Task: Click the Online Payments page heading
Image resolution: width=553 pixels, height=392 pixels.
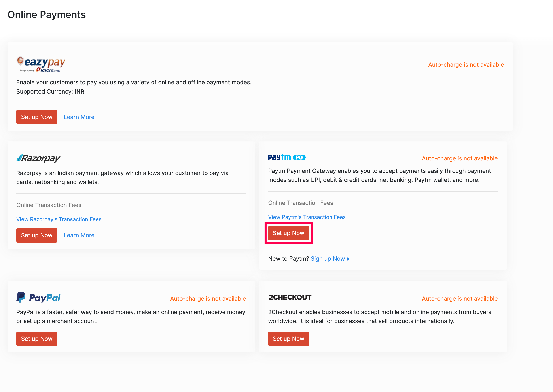Action: point(47,15)
